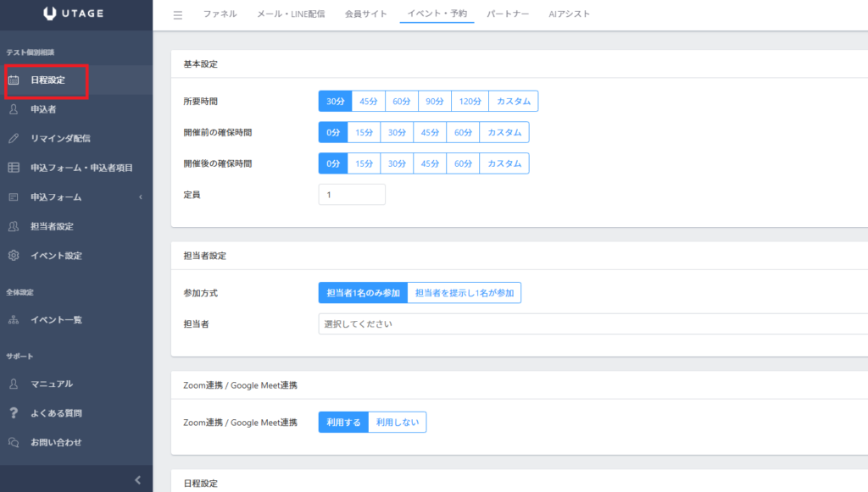868x492 pixels.
Task: Open the マニュアル support link
Action: [x=52, y=384]
